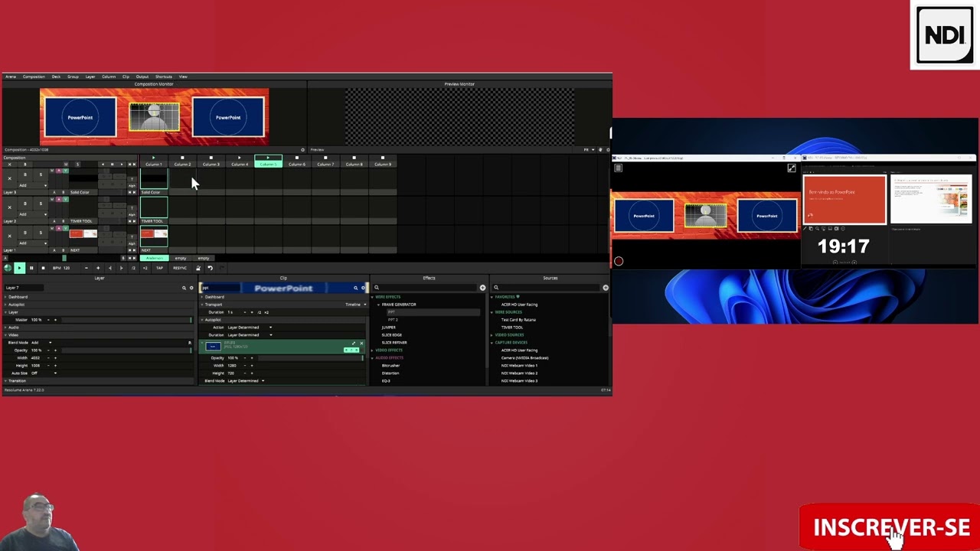Image resolution: width=980 pixels, height=551 pixels.
Task: Open the Autopilot Action Layer Determined dropdown
Action: [250, 327]
